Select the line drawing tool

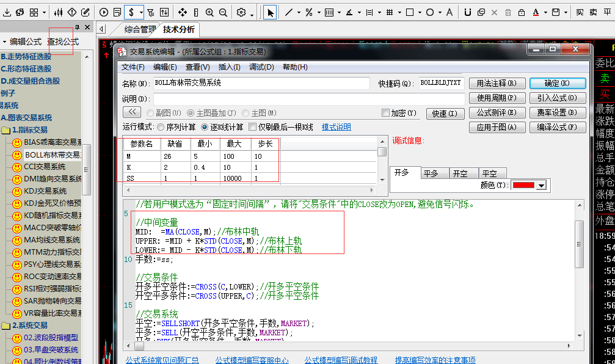(x=289, y=13)
